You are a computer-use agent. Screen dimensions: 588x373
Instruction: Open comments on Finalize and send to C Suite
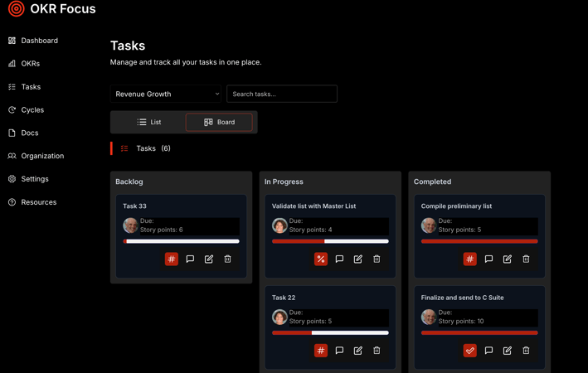point(488,351)
